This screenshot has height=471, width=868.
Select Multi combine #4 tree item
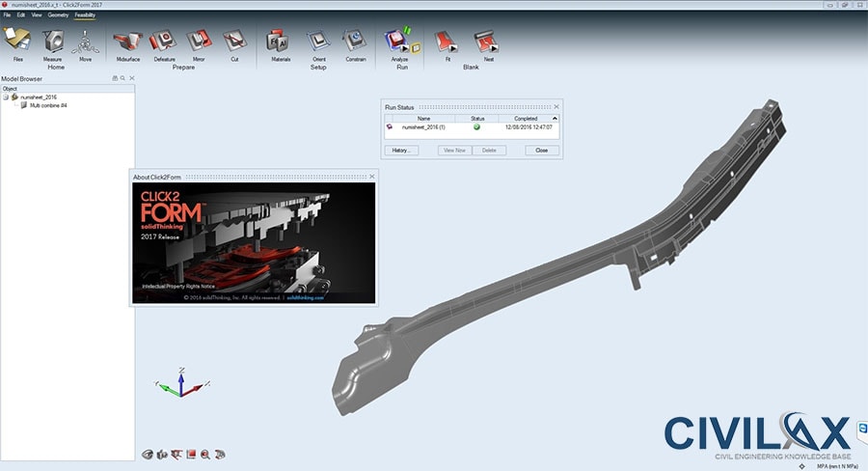click(48, 105)
